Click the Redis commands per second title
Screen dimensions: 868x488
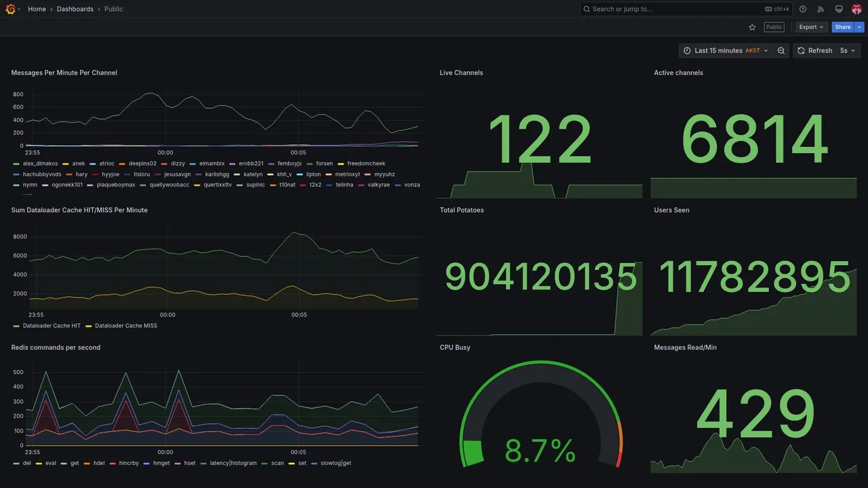[56, 348]
